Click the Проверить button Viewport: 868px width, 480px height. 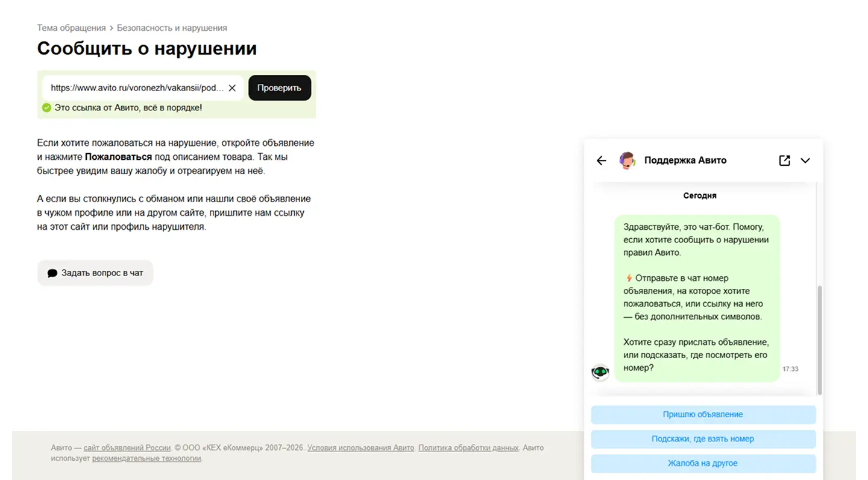[x=280, y=88]
